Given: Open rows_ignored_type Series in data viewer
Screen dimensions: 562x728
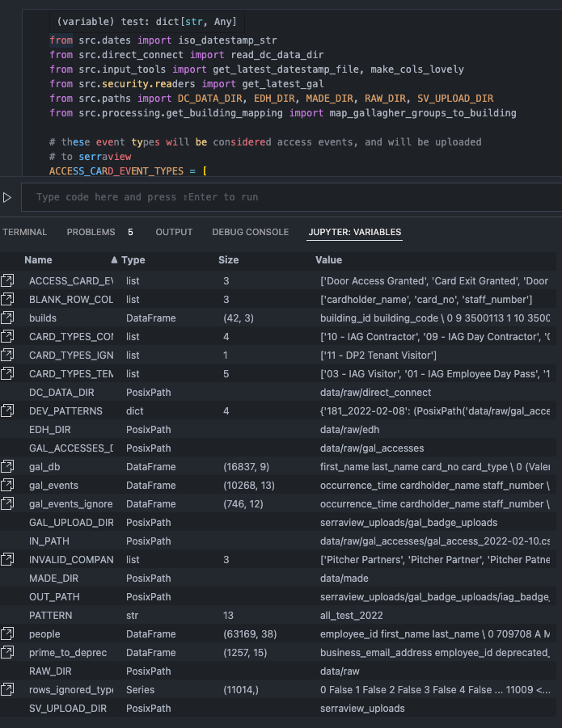Looking at the screenshot, I should pyautogui.click(x=7, y=689).
